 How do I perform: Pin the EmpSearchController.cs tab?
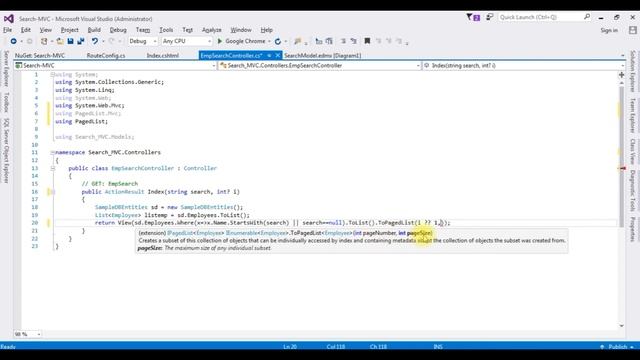tap(269, 56)
